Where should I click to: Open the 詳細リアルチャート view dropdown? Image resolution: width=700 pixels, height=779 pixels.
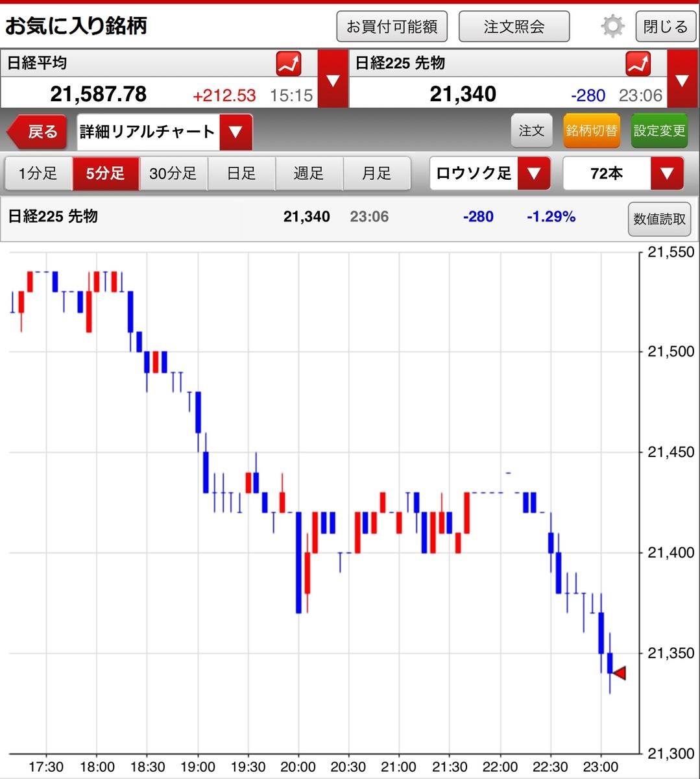click(x=164, y=132)
